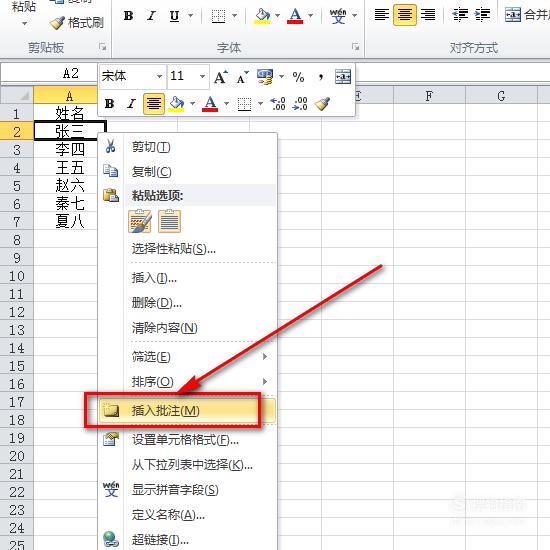The width and height of the screenshot is (550, 550).
Task: Click the merge and center button
Action: (526, 15)
